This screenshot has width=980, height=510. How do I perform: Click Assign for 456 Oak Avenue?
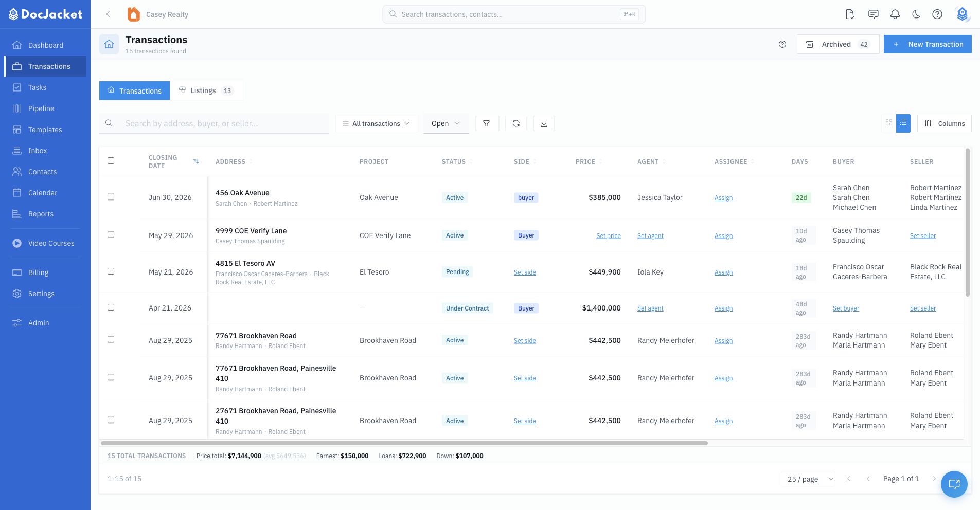pyautogui.click(x=723, y=197)
